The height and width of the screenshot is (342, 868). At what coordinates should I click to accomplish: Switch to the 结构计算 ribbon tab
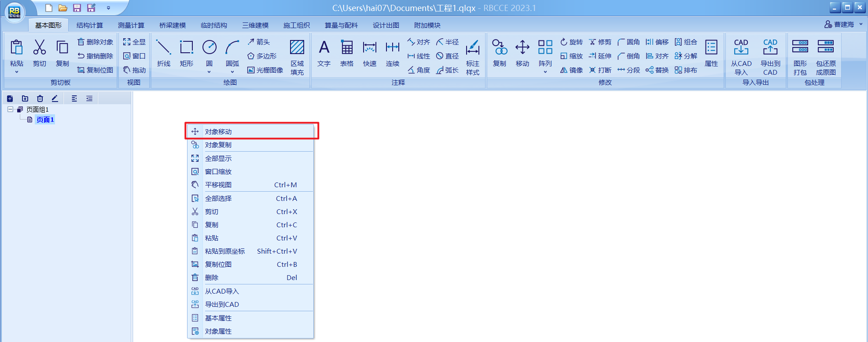(x=89, y=25)
